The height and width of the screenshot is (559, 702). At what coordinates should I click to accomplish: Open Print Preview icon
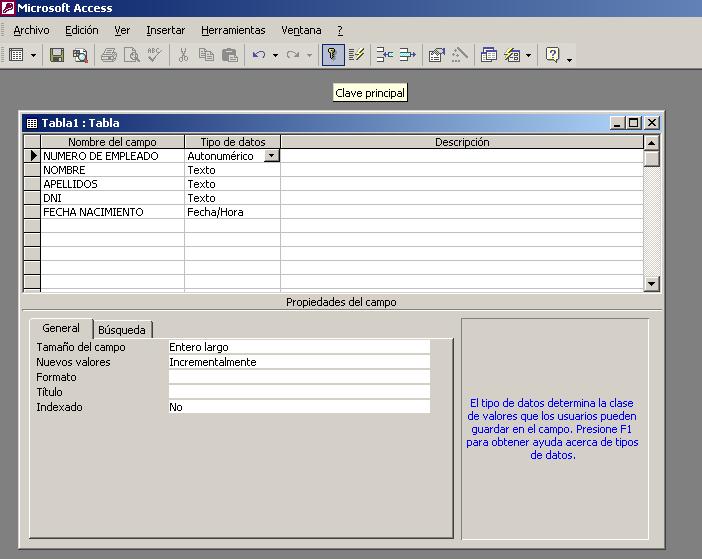click(x=132, y=55)
